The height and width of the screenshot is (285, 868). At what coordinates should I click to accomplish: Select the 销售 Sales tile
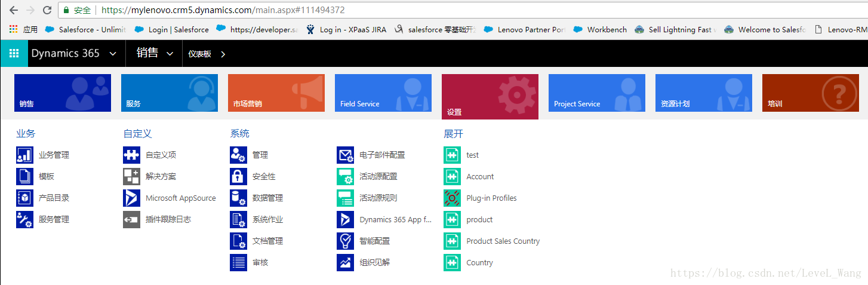[63, 93]
